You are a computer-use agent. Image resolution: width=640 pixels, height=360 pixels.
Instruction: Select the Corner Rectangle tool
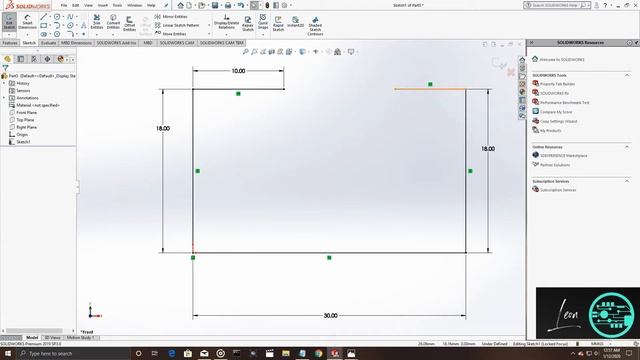[x=44, y=25]
